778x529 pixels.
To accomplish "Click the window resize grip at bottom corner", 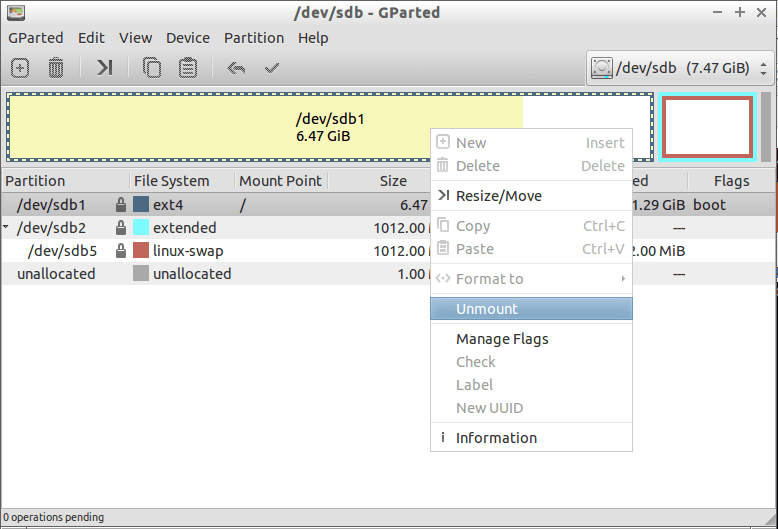I will click(x=771, y=520).
